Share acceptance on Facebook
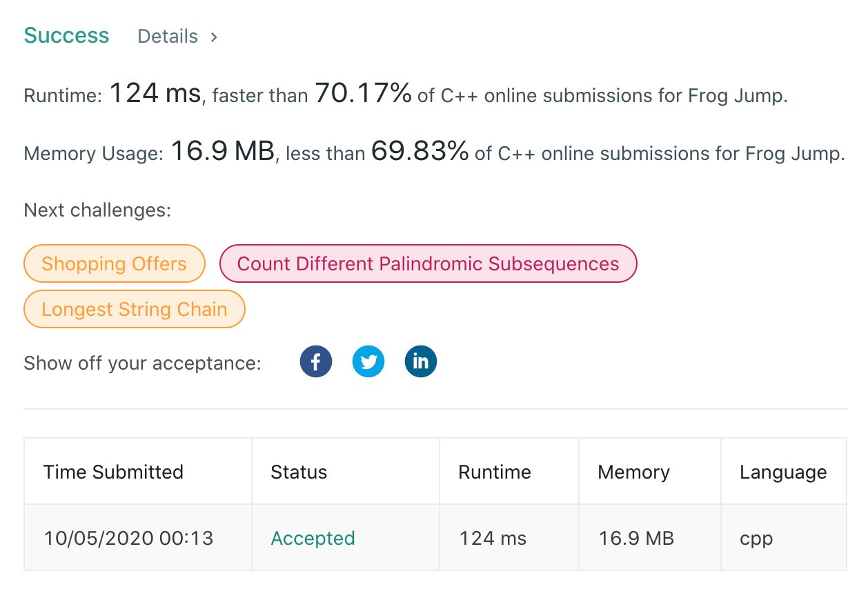The image size is (868, 600). pyautogui.click(x=315, y=361)
